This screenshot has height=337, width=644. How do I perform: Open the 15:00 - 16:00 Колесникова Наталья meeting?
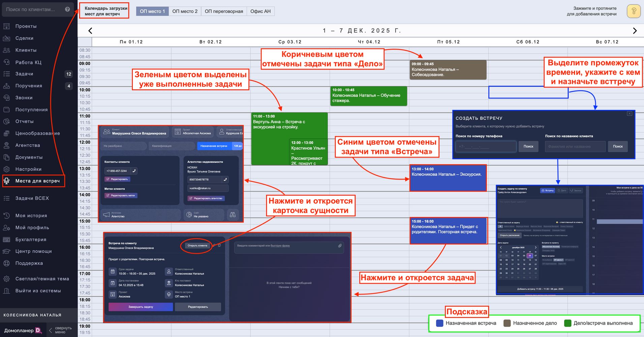[449, 231]
